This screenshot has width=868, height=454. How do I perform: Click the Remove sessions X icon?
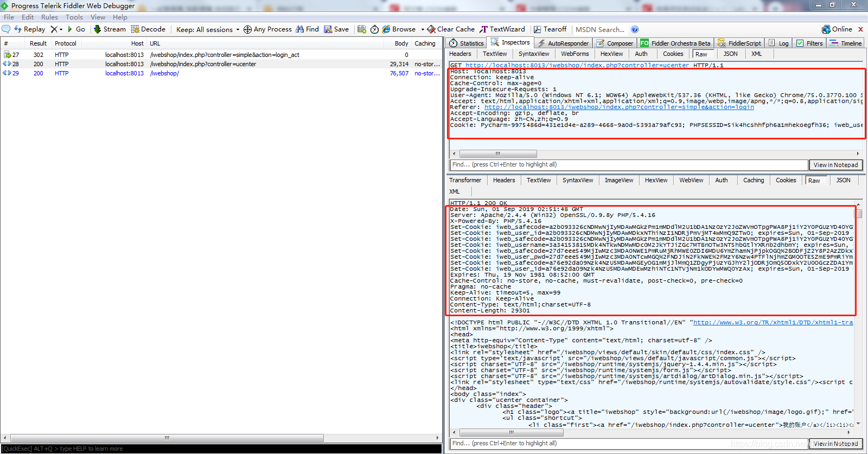pos(54,29)
